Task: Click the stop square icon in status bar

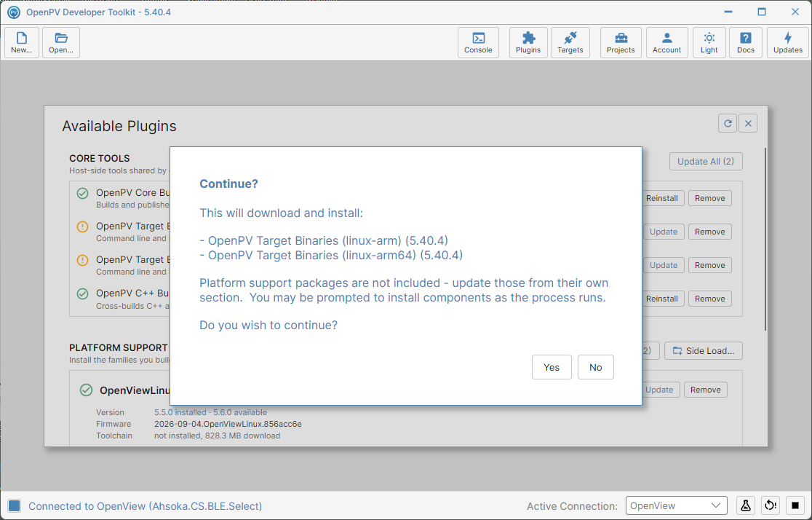Action: tap(795, 505)
